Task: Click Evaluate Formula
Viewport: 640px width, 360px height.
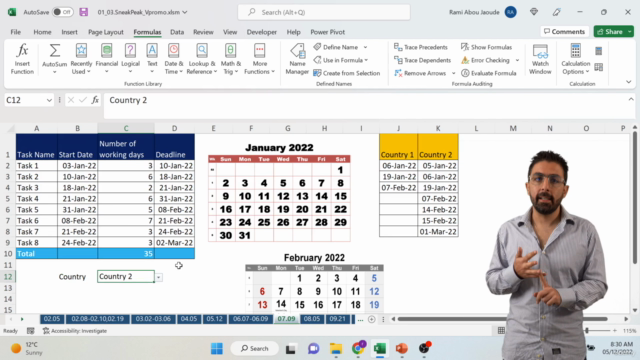Action: 489,73
